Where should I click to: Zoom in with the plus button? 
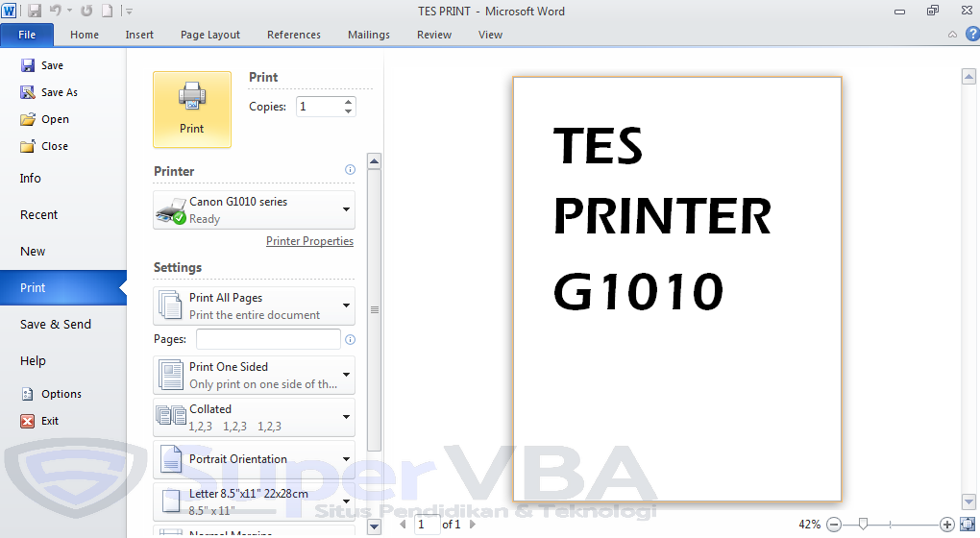pos(947,525)
